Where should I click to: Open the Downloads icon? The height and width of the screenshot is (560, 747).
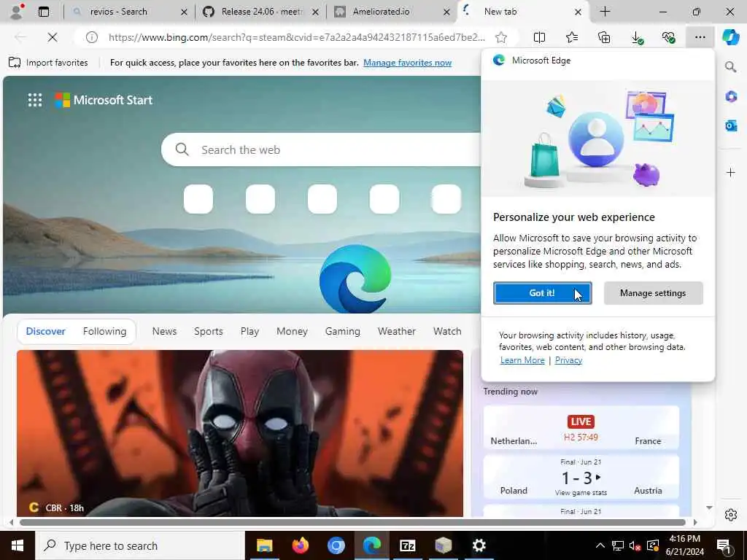pos(637,37)
